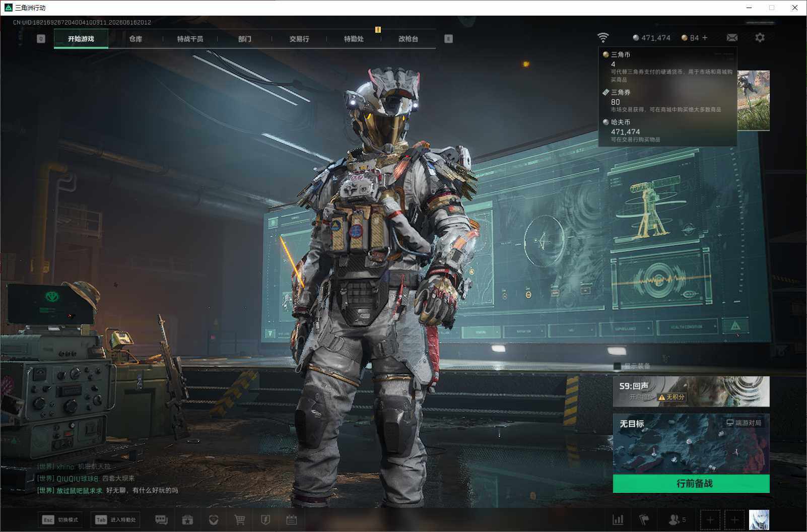Viewport: 807px width, 532px height.
Task: Switch to the 仓库 tab
Action: coord(136,39)
